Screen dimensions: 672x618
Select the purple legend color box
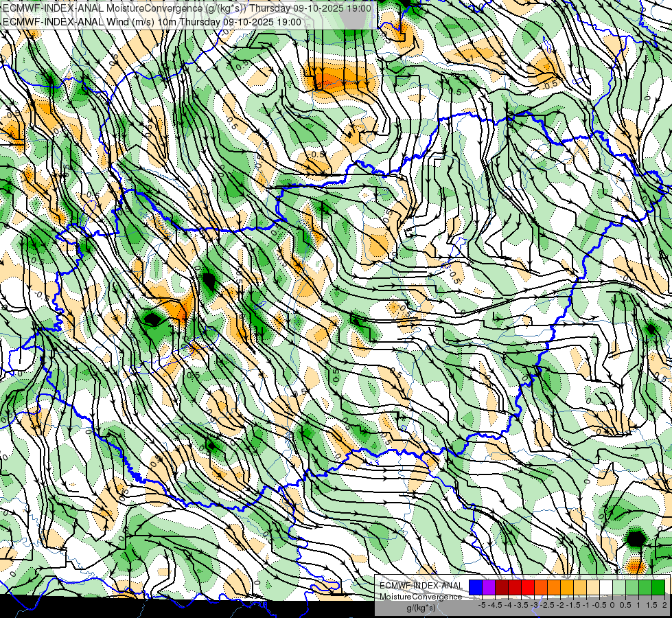pos(489,587)
